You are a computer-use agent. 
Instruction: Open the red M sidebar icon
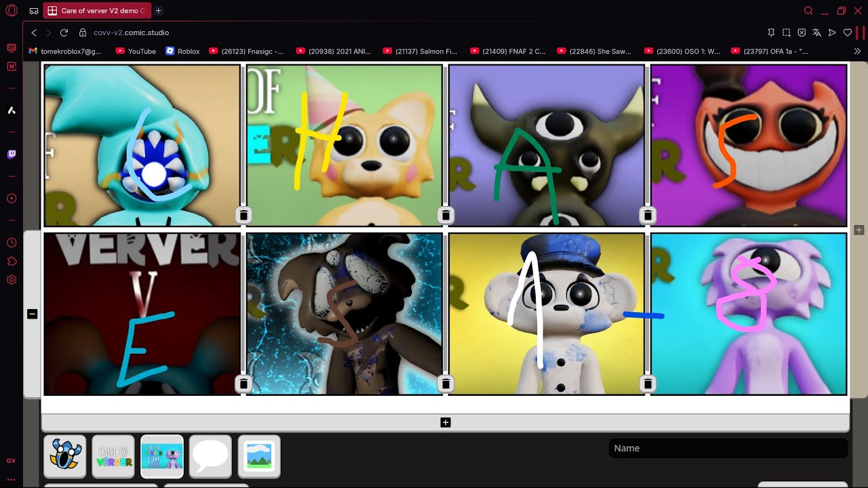coord(11,66)
